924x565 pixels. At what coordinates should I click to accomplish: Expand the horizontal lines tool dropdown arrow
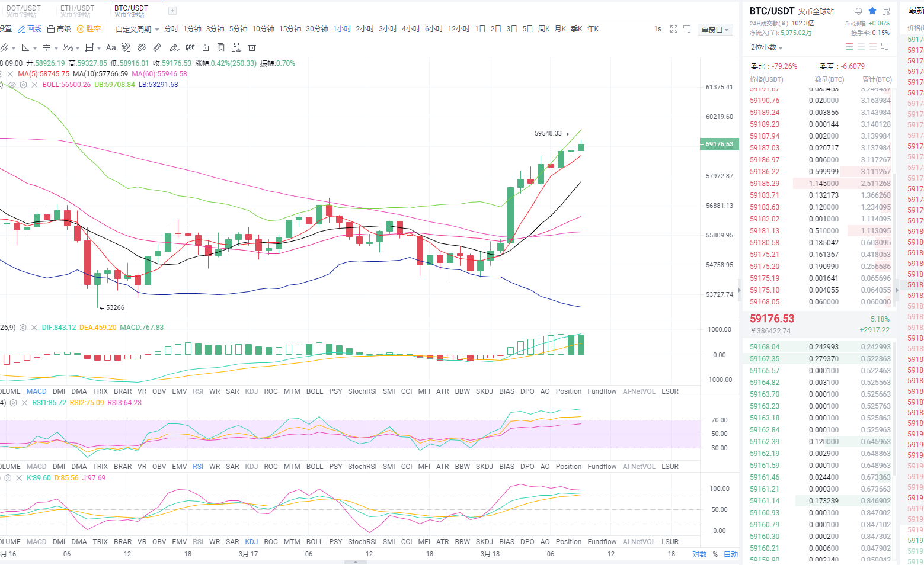click(x=56, y=48)
